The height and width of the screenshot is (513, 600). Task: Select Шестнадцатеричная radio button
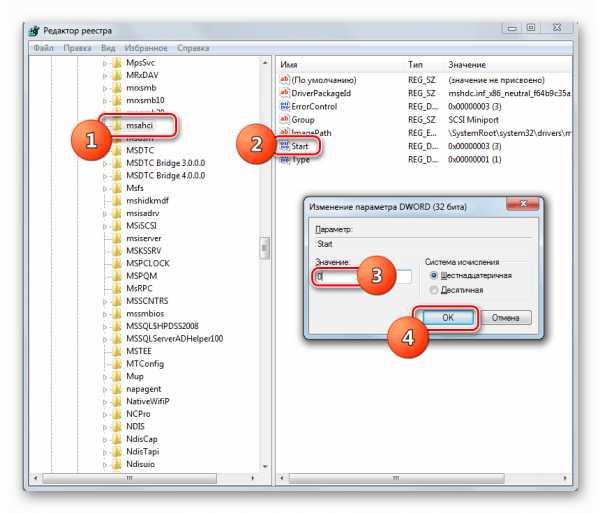coord(434,275)
